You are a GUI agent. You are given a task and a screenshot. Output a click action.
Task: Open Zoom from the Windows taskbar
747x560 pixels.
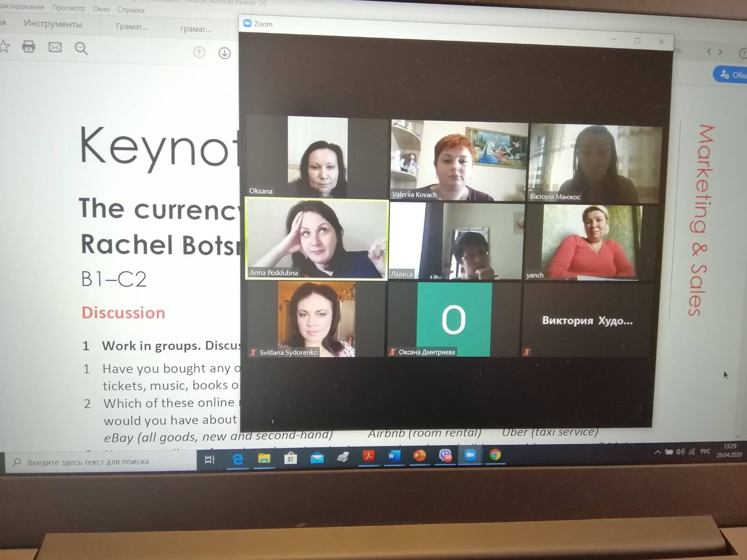470,455
